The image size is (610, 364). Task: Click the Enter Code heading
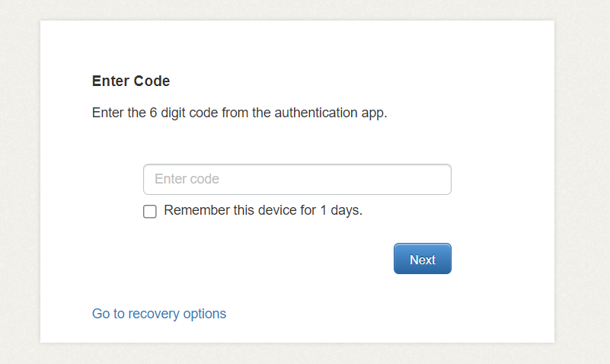pos(131,81)
